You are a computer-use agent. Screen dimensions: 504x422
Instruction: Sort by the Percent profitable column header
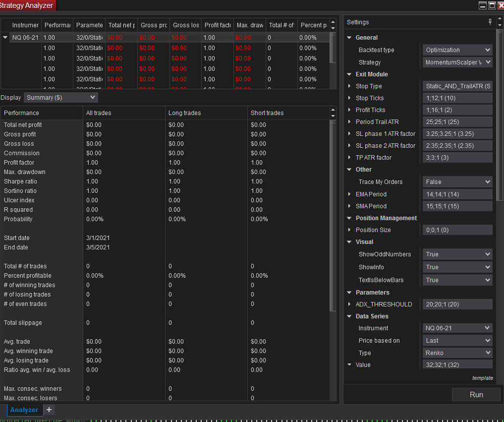[313, 25]
